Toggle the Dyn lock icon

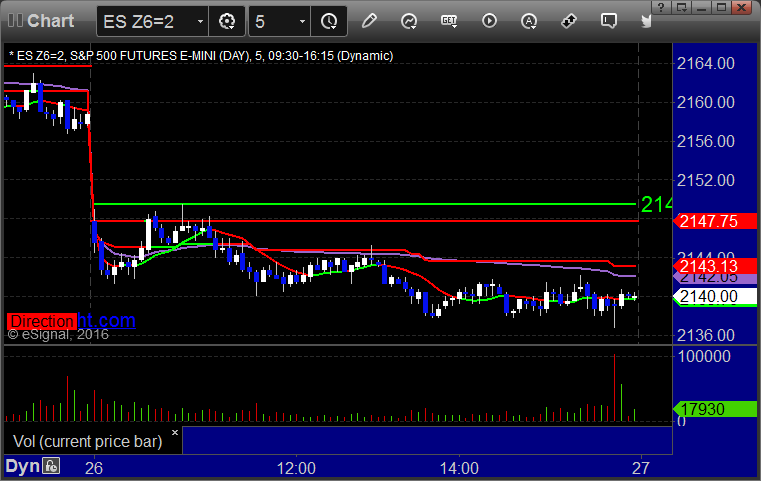coord(51,466)
